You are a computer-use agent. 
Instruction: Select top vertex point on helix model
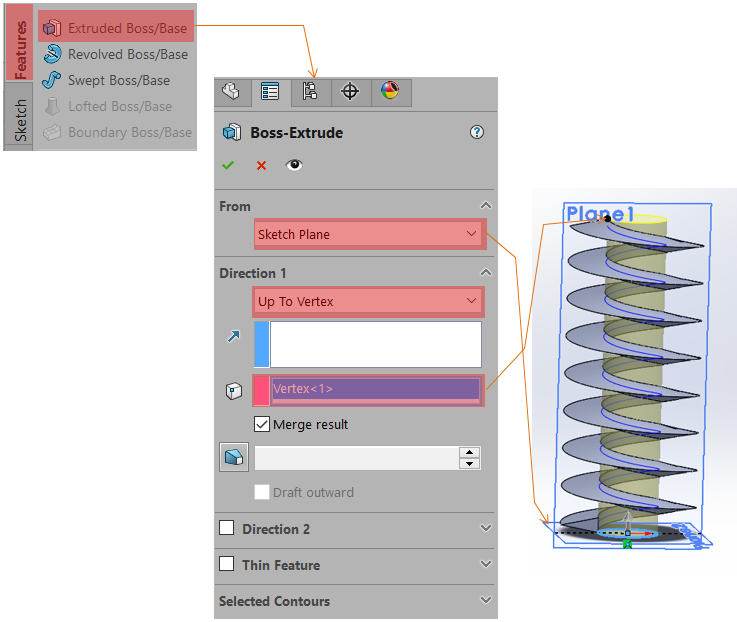pos(607,218)
